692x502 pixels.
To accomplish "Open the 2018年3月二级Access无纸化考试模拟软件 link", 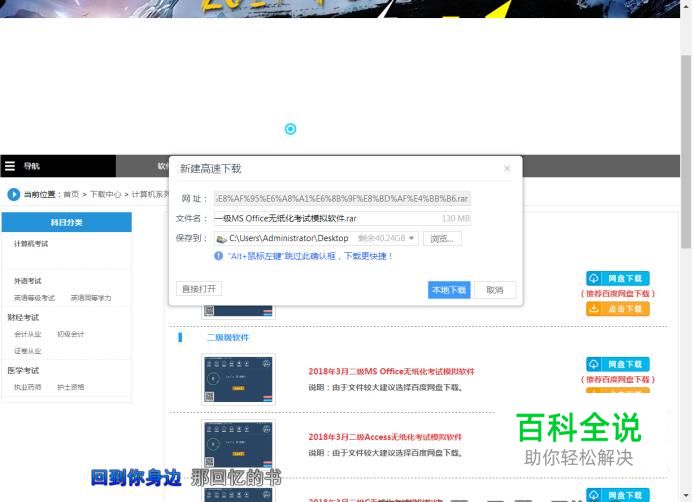I will 385,437.
